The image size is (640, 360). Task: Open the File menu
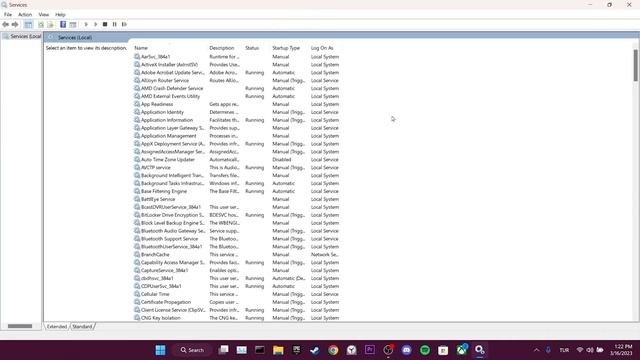pyautogui.click(x=8, y=15)
